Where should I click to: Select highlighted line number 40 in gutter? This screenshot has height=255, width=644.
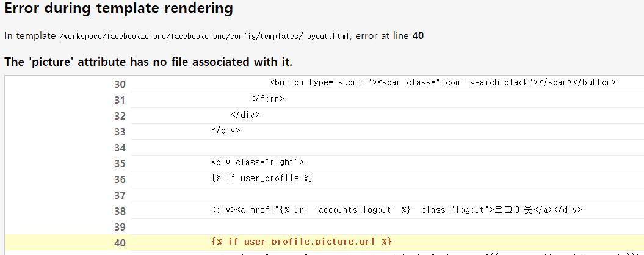120,242
